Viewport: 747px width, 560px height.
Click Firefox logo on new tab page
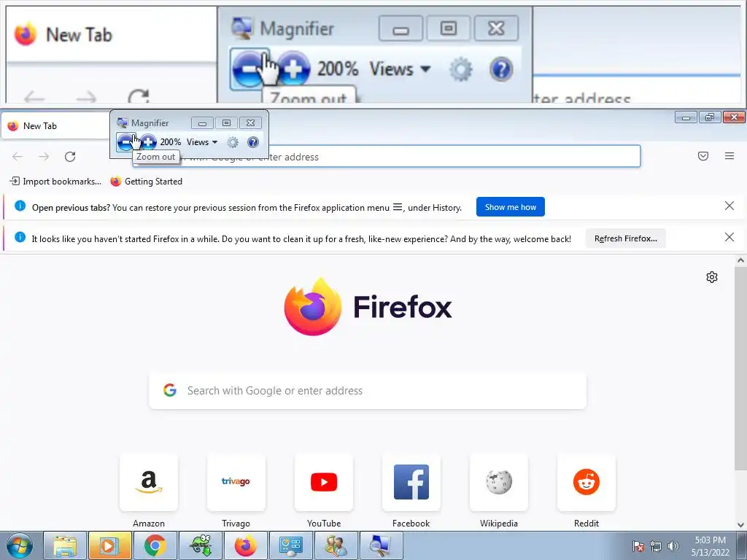click(368, 307)
